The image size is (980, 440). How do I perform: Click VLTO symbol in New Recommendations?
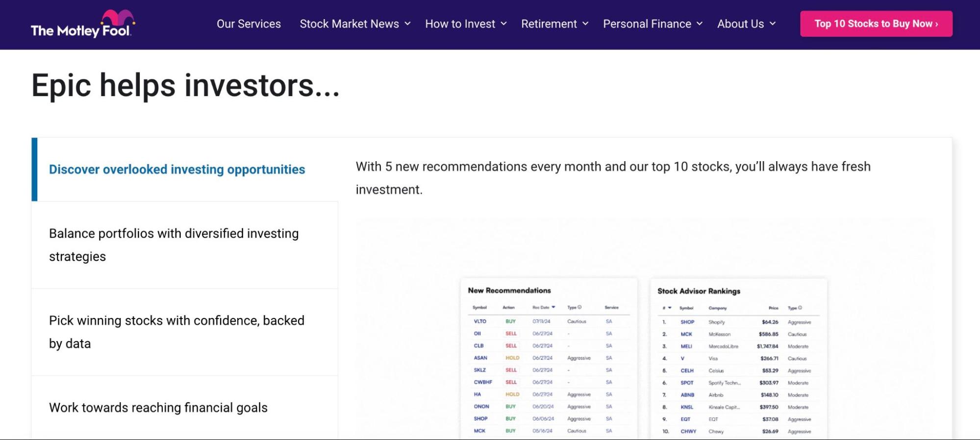[480, 321]
